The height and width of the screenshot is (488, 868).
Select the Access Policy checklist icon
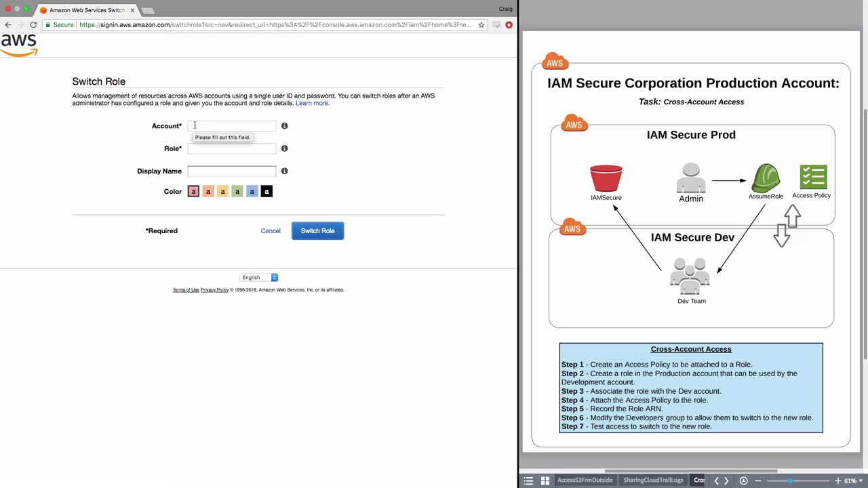(813, 176)
